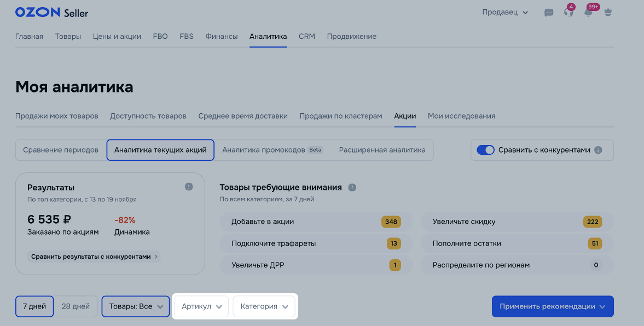Click info icon beside Товары требующие внимания
Image resolution: width=644 pixels, height=326 pixels.
click(352, 188)
